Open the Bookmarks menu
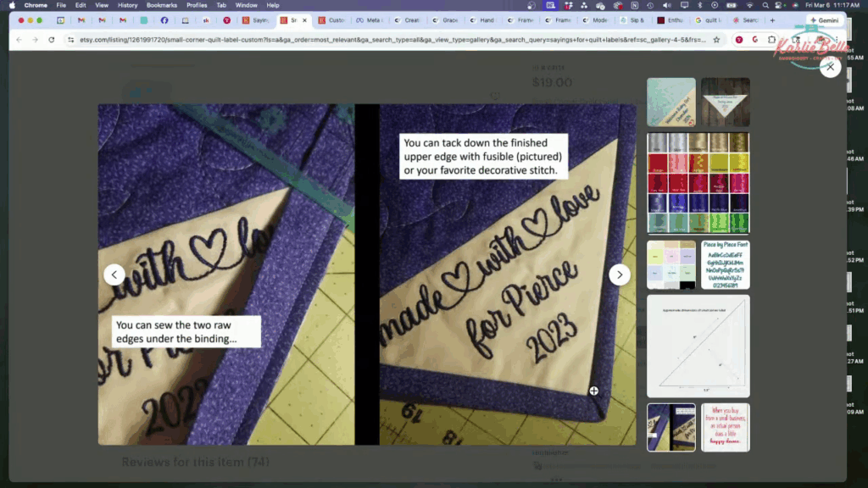868x488 pixels. pyautogui.click(x=162, y=5)
